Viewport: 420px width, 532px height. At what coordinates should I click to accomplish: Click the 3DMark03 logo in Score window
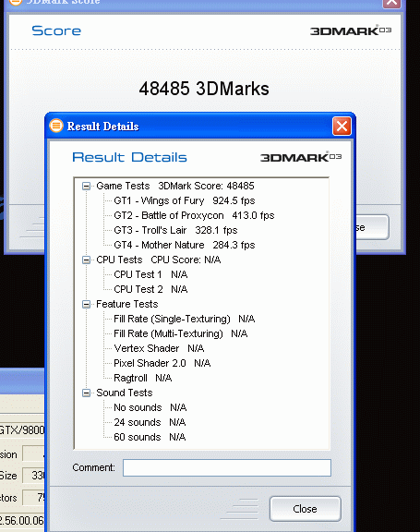(x=351, y=30)
